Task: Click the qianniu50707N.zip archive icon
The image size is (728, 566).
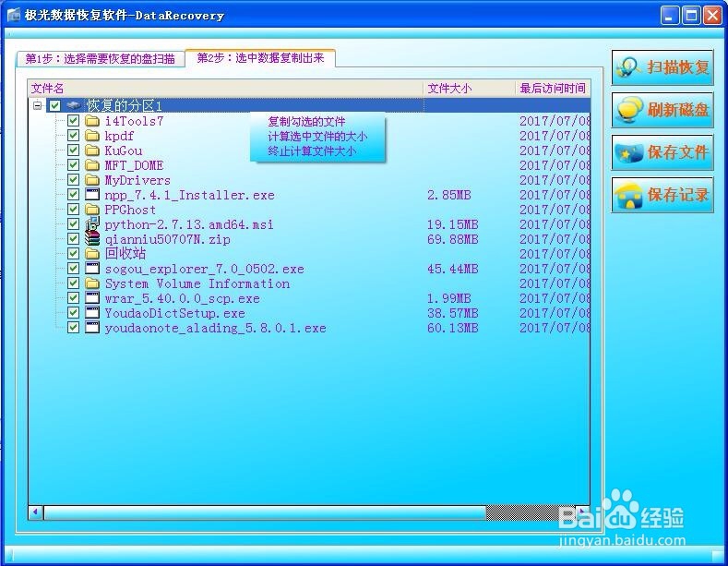Action: 92,239
